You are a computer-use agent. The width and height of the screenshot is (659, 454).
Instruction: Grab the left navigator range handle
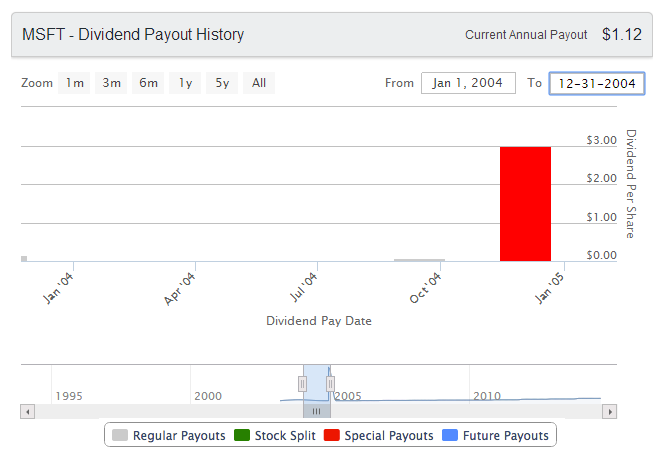coord(303,384)
